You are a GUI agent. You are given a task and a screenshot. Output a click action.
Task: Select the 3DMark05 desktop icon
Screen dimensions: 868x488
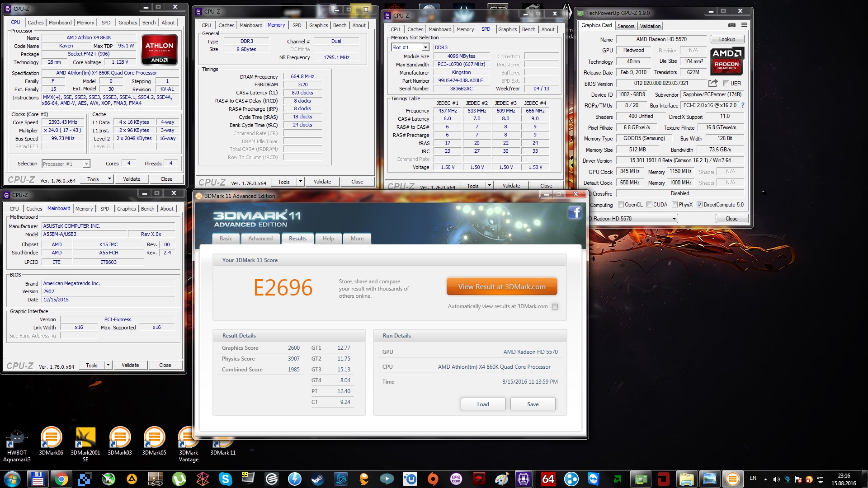tap(154, 441)
